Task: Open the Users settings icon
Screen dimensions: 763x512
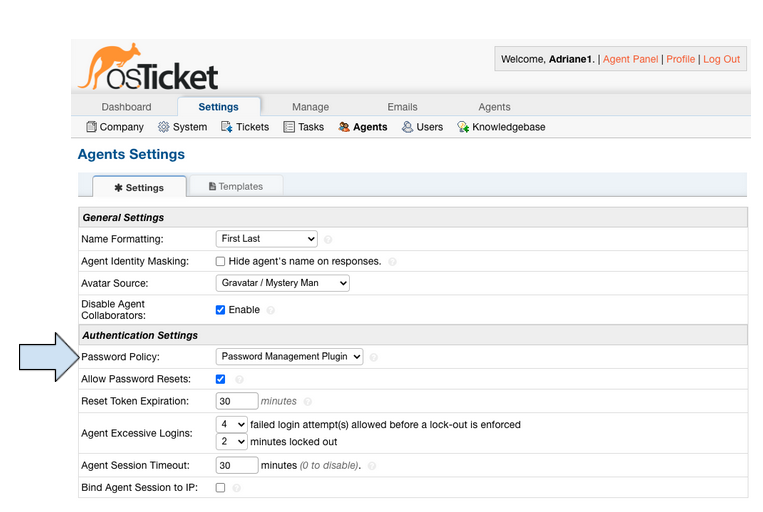Action: 408,127
